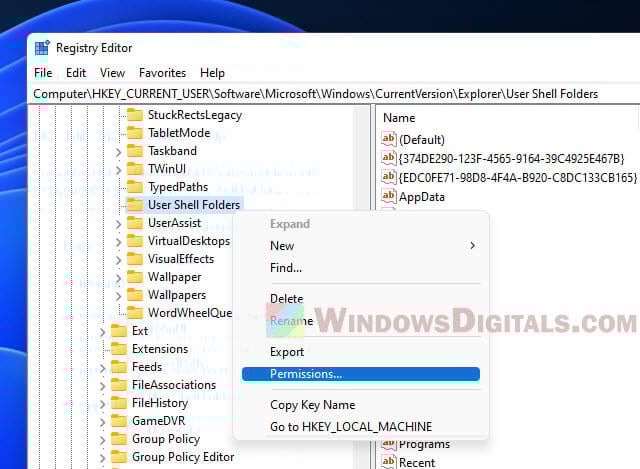
Task: Click the FileAssociations folder icon
Action: pos(119,385)
